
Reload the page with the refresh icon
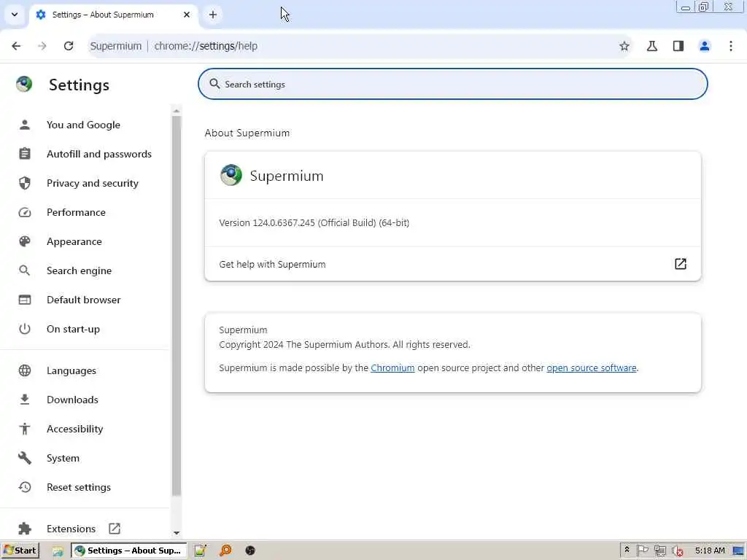[69, 46]
